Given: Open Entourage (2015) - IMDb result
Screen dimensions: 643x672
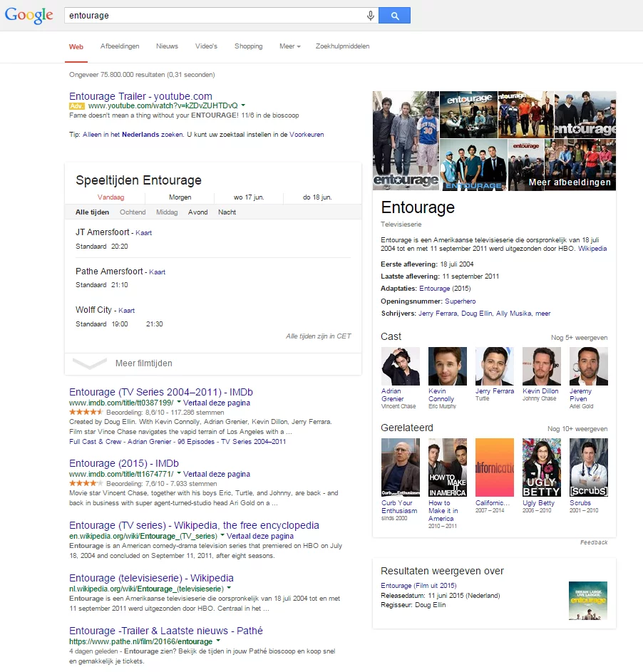Looking at the screenshot, I should pos(124,464).
